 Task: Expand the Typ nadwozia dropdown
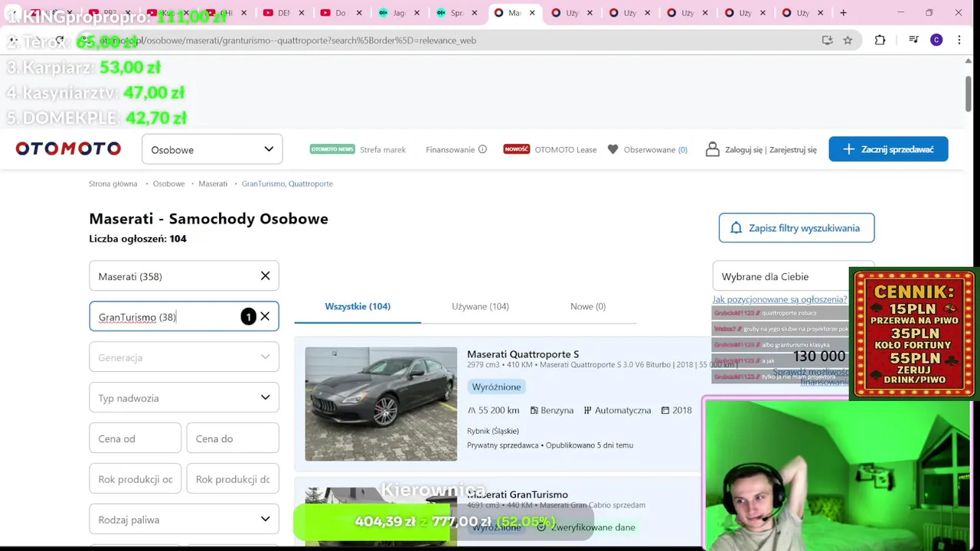[x=184, y=397]
